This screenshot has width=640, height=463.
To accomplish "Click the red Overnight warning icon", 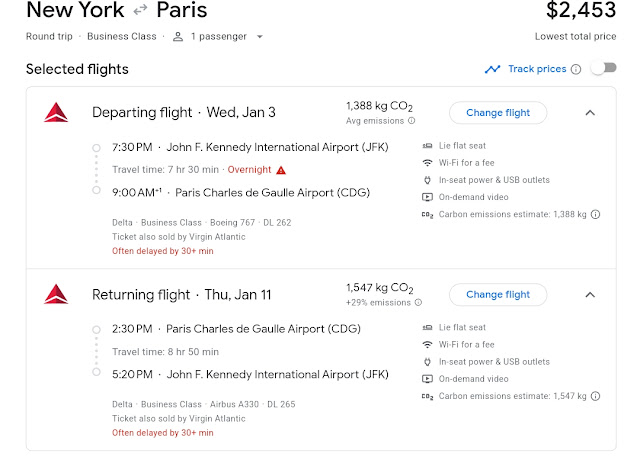I will coord(282,170).
